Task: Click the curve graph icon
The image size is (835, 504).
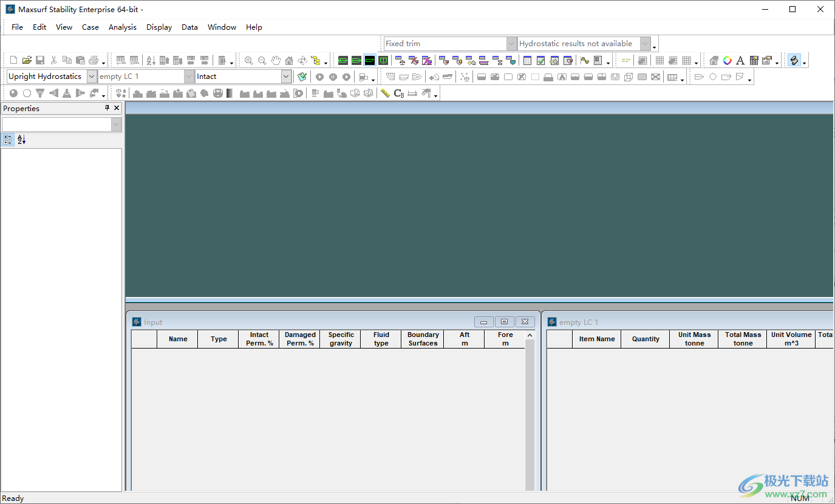Action: pyautogui.click(x=585, y=60)
